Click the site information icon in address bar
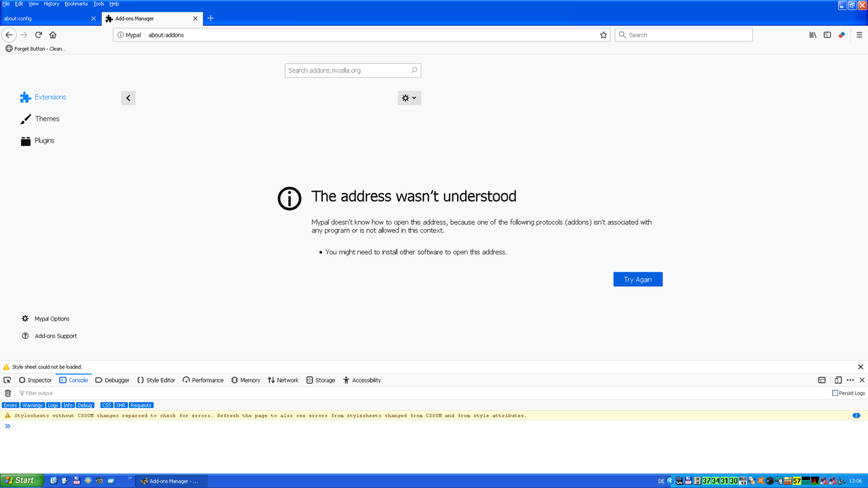 pyautogui.click(x=121, y=35)
